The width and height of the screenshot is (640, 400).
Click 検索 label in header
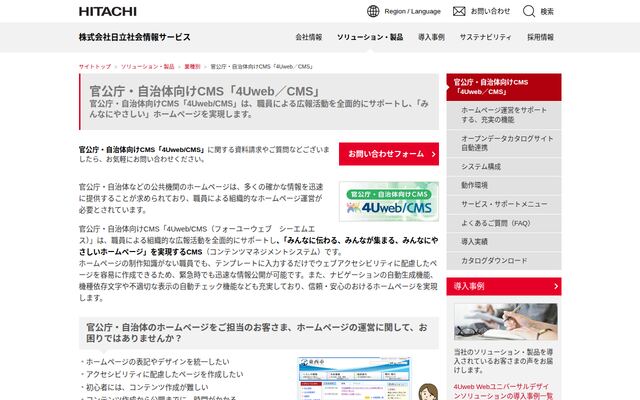coord(547,11)
